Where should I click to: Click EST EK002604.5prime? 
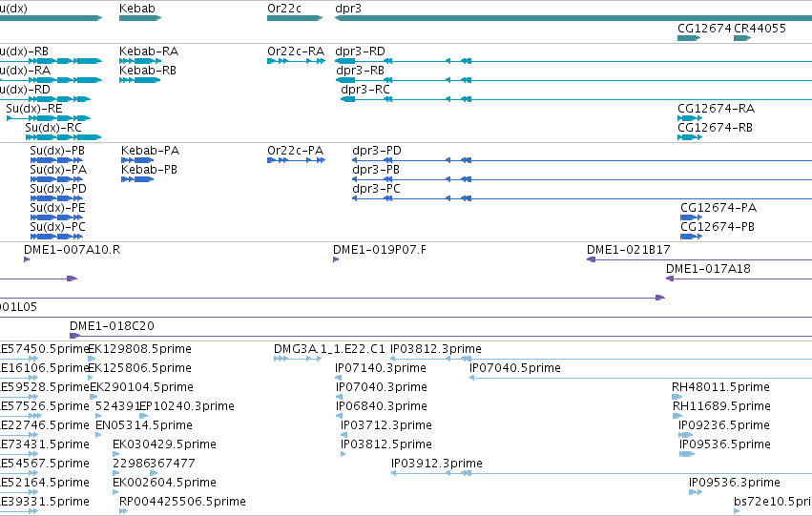(164, 484)
